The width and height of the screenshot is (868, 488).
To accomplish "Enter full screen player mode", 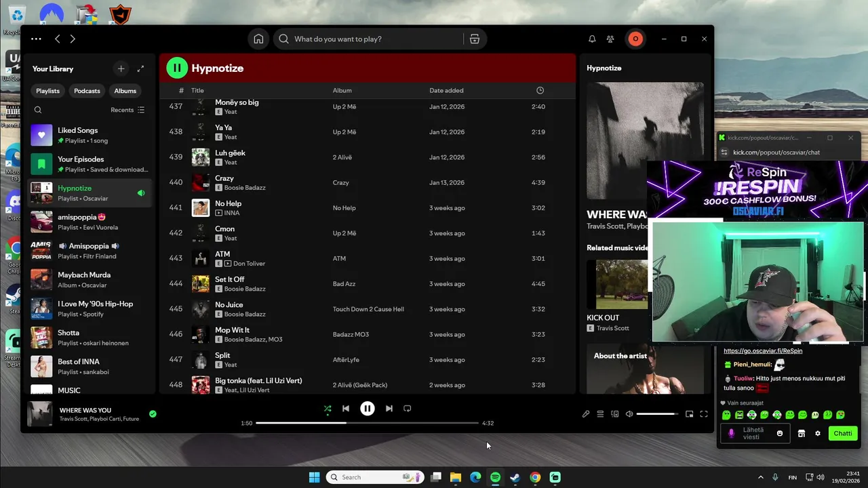I will click(704, 414).
